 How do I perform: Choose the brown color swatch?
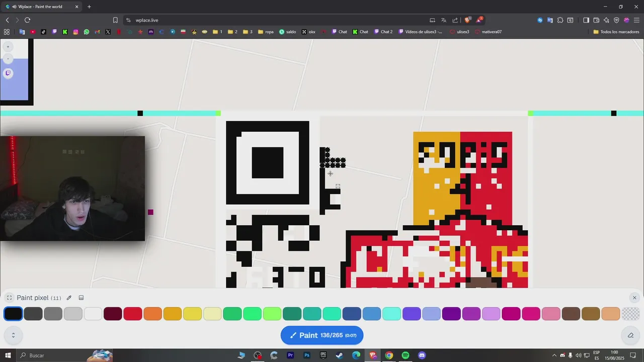[x=571, y=314]
